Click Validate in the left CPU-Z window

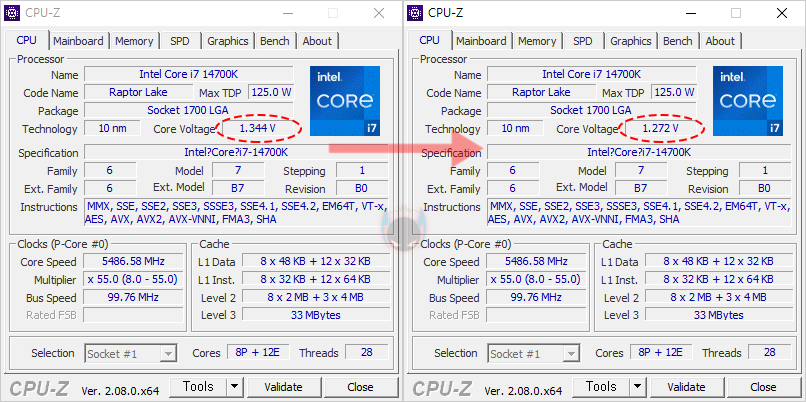[x=283, y=387]
